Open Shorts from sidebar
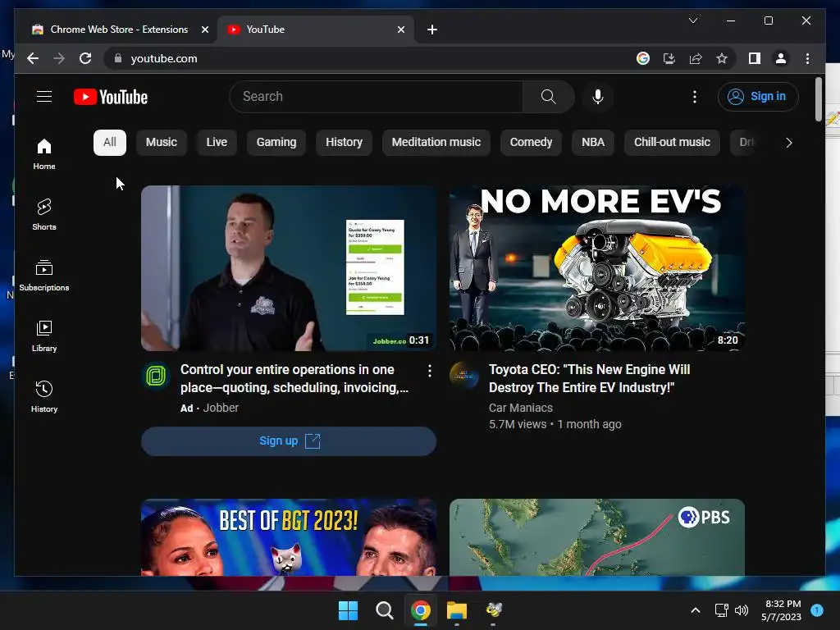 (44, 214)
